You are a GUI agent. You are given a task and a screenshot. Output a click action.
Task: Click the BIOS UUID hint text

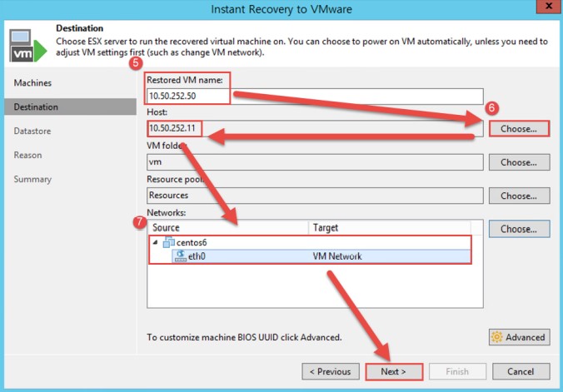[244, 337]
